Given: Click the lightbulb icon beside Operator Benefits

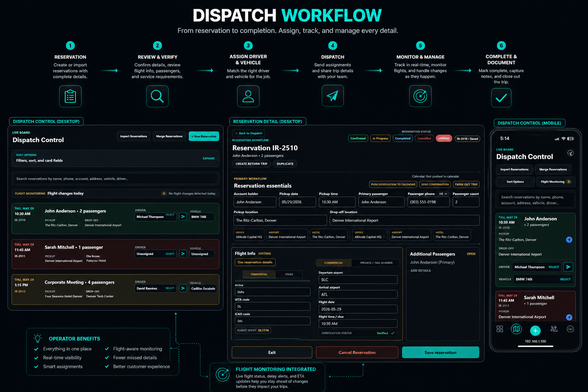Looking at the screenshot, I should point(38,338).
